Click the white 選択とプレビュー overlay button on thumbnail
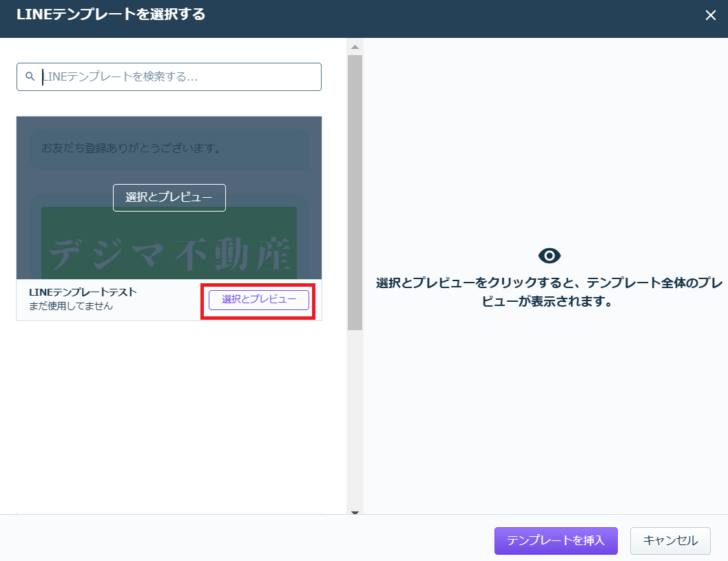The height and width of the screenshot is (561, 728). (x=169, y=197)
